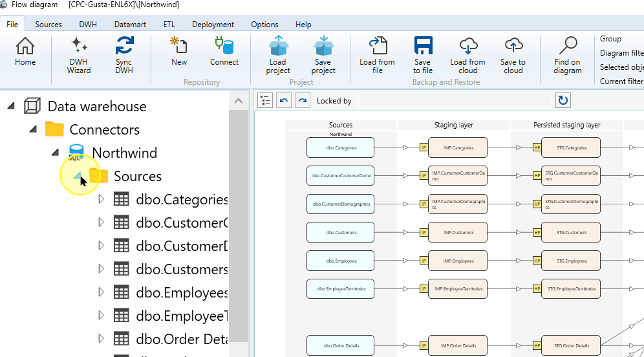Image resolution: width=644 pixels, height=357 pixels.
Task: Collapse the Connectors tree node
Action: (x=33, y=130)
